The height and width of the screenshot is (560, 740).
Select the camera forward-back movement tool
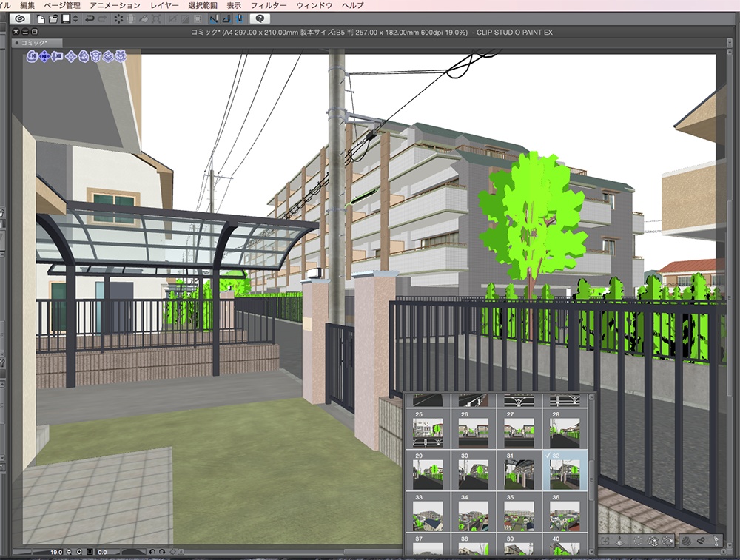[57, 57]
